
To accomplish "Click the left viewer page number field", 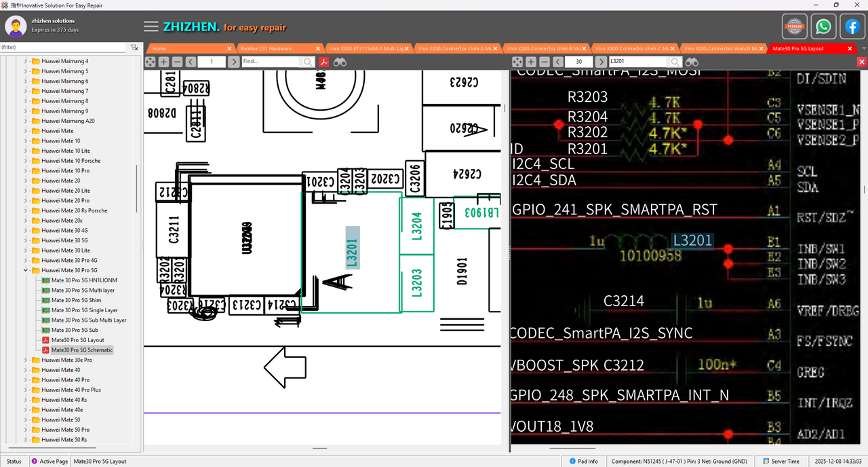I will 212,62.
